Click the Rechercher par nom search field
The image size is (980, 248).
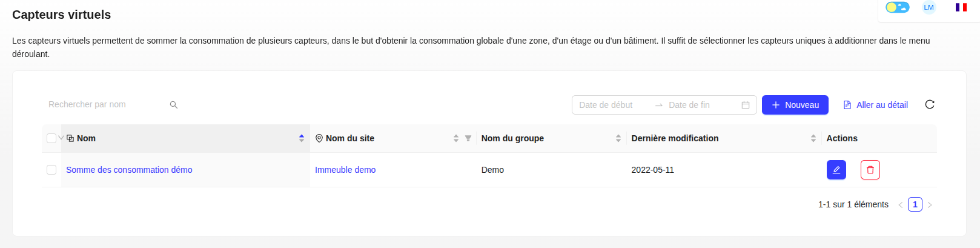103,104
